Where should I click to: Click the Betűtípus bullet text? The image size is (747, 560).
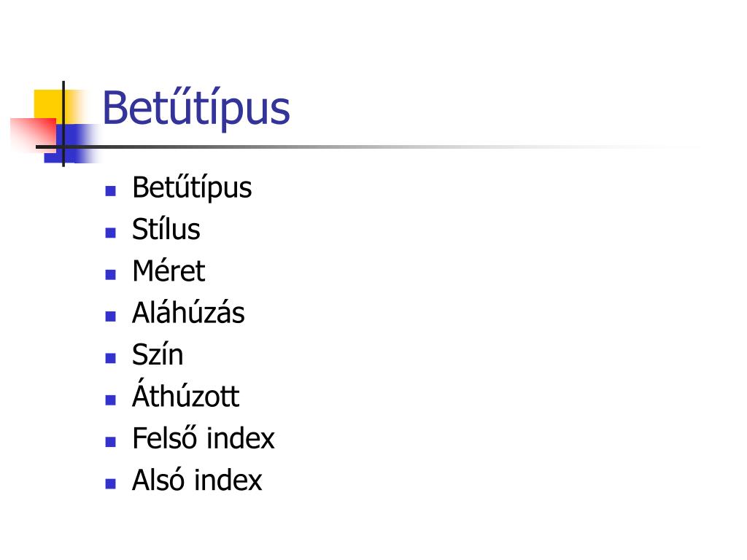(x=192, y=188)
